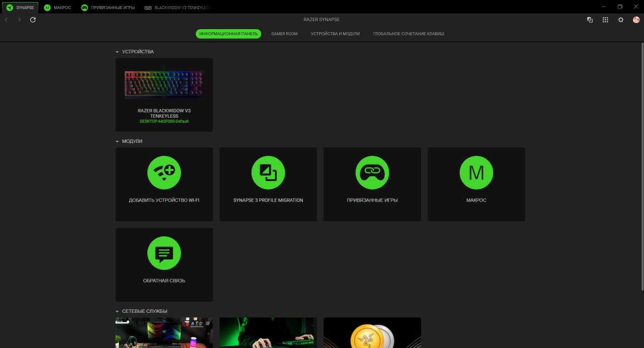Open the Razer gold and silver coins thumbnail
The image size is (644, 348).
[x=372, y=332]
